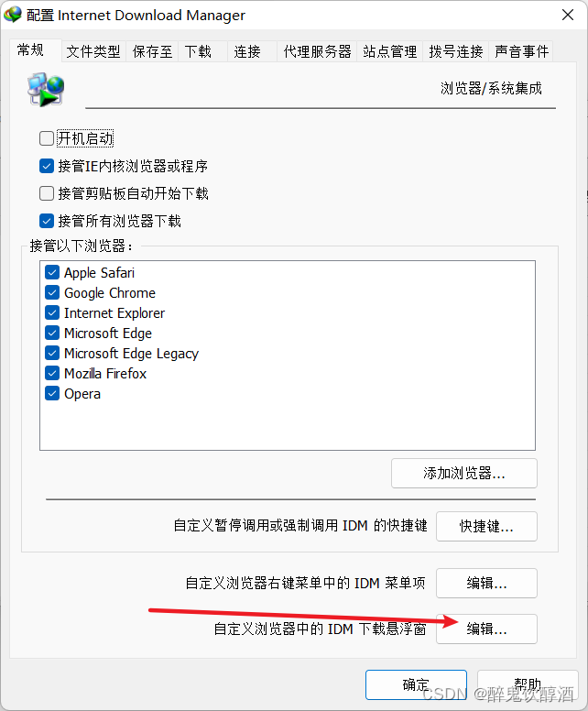The height and width of the screenshot is (711, 588).
Task: Uncheck 接管所有浏览器下载 option
Action: click(47, 222)
